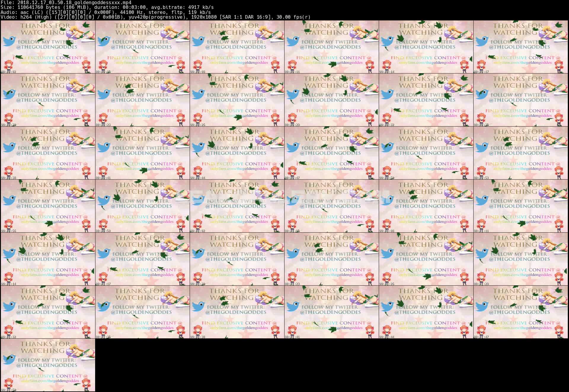Choose the frame stamped 00:00:56

click(48, 206)
